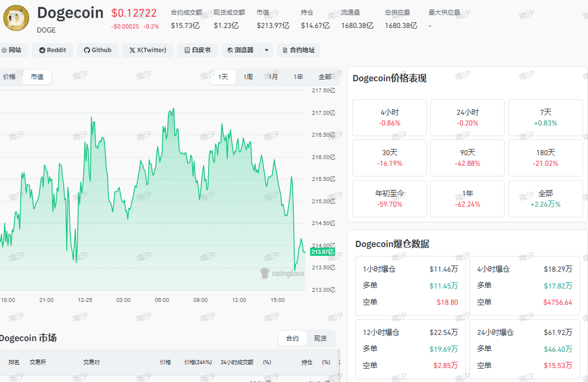Switch market table to 合约 tab
The width and height of the screenshot is (588, 382).
(x=293, y=338)
